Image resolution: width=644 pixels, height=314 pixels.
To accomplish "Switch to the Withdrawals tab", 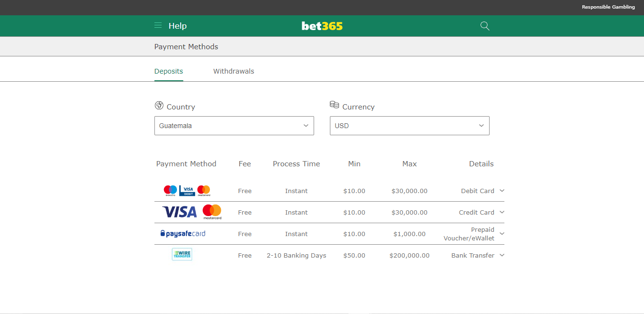I will 234,71.
